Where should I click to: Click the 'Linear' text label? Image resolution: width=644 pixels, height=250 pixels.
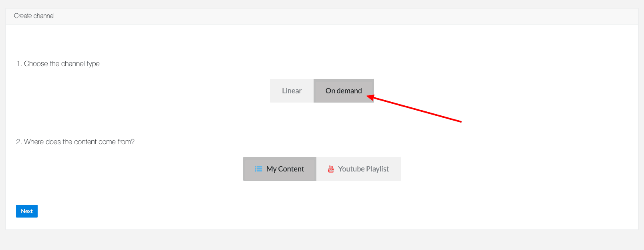tap(292, 91)
